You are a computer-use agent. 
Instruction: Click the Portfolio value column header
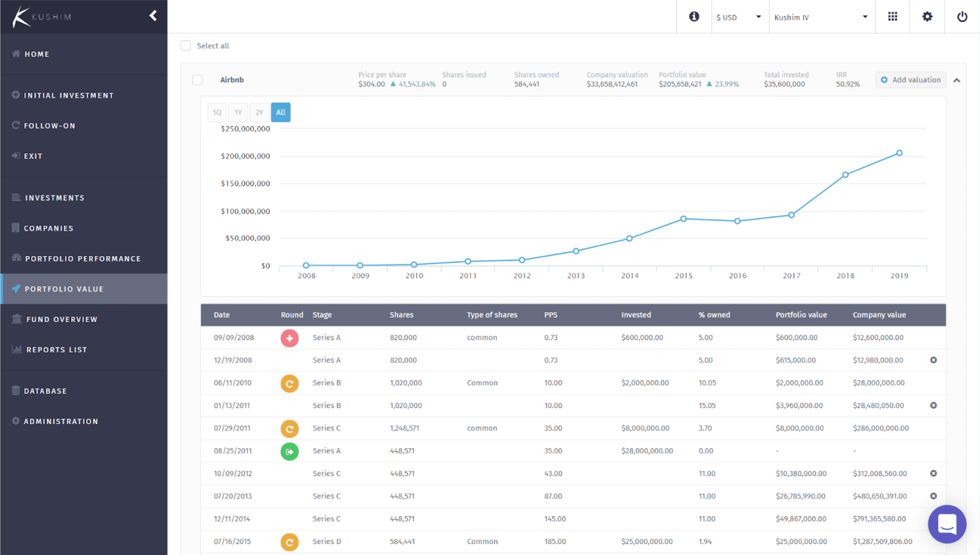(801, 315)
